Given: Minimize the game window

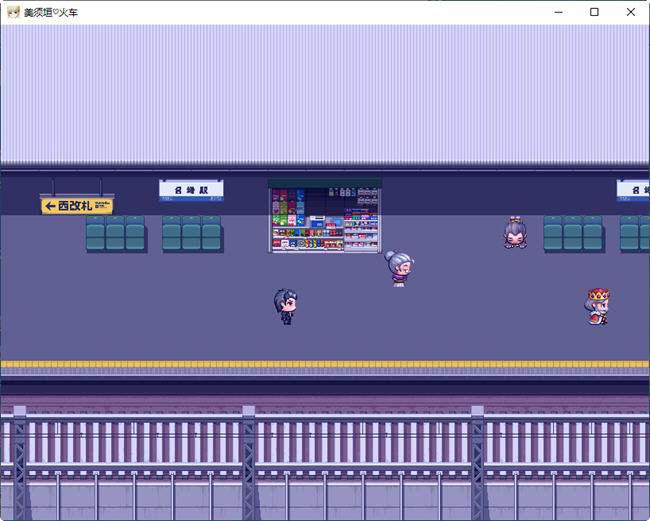Looking at the screenshot, I should click(x=558, y=12).
